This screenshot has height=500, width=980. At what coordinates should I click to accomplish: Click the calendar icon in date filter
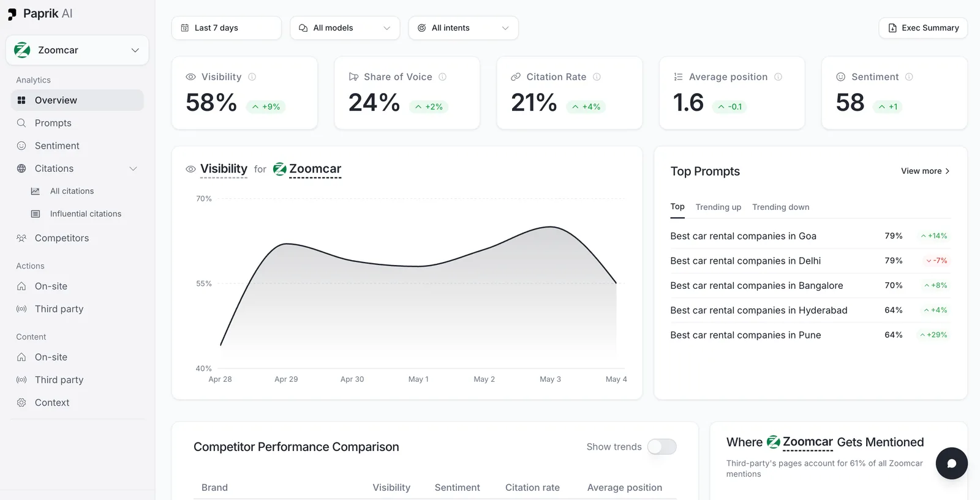click(185, 28)
